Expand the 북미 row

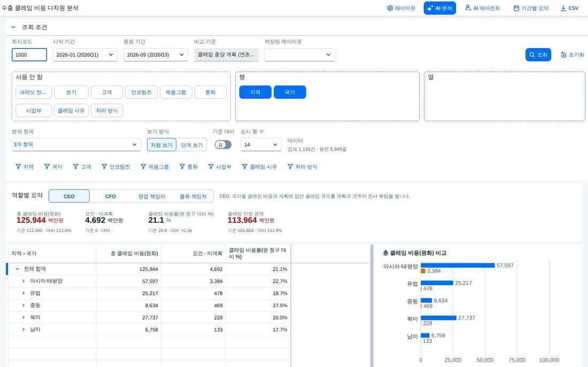[23, 317]
